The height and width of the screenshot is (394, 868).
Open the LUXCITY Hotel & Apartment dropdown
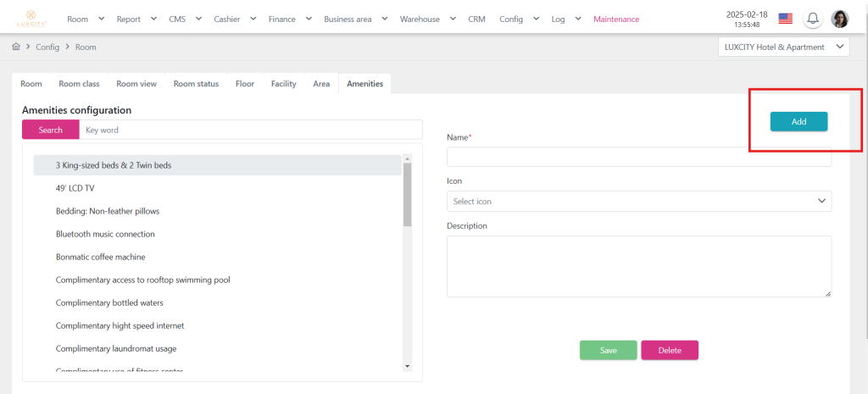782,47
